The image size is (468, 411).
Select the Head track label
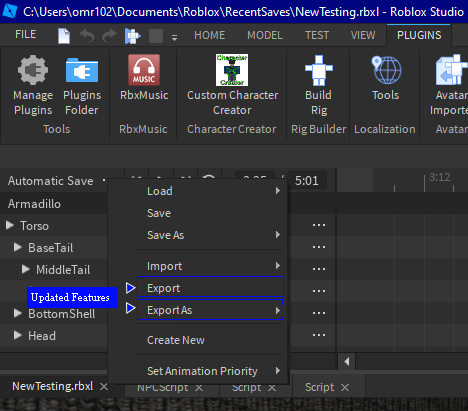(42, 336)
